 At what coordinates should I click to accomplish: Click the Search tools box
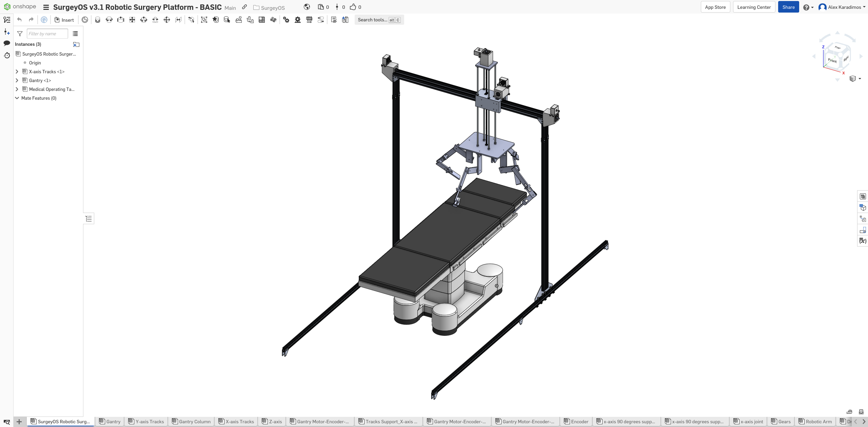point(379,20)
